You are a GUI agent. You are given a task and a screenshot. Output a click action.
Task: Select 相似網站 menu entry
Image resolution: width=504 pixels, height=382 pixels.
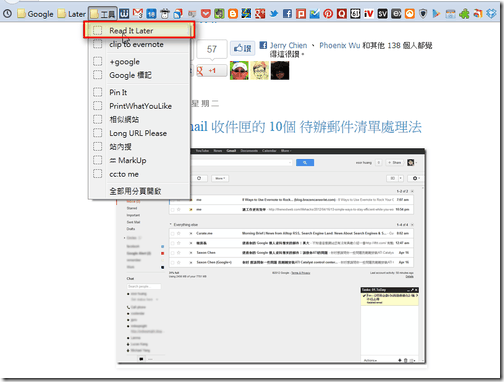click(x=139, y=119)
